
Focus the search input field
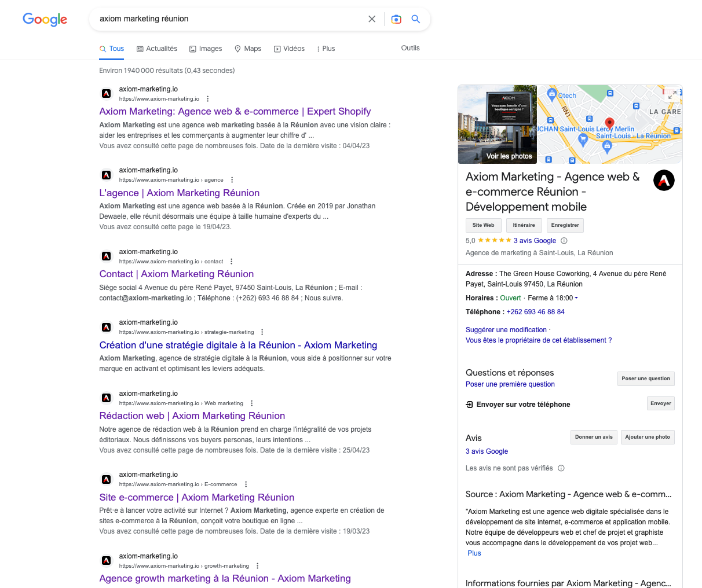[x=231, y=19]
